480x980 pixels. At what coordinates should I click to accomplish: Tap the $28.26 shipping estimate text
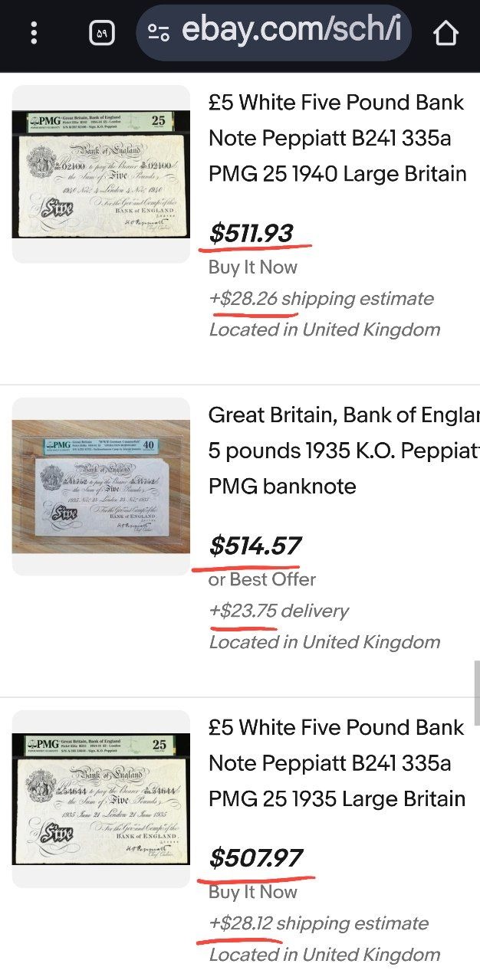321,299
